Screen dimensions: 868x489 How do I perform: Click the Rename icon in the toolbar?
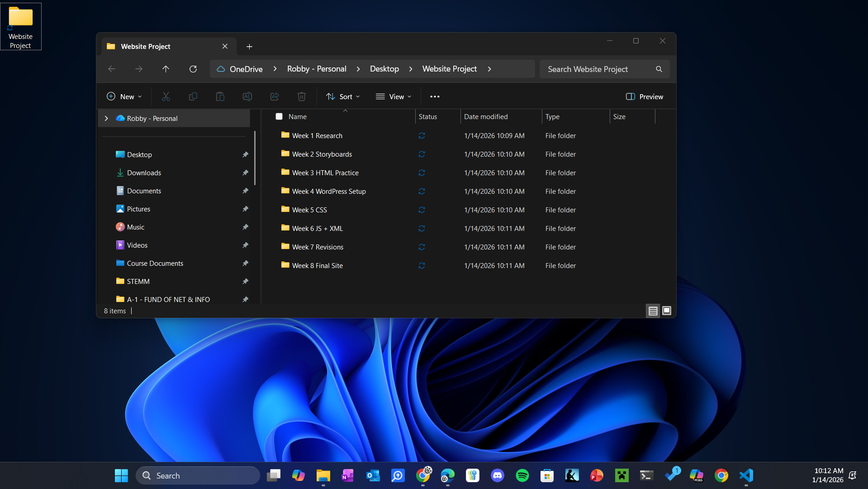click(247, 96)
